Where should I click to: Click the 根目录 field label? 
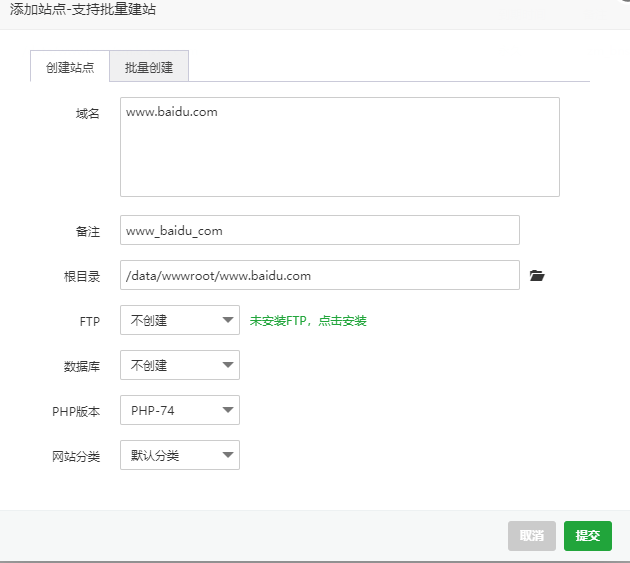click(x=82, y=276)
